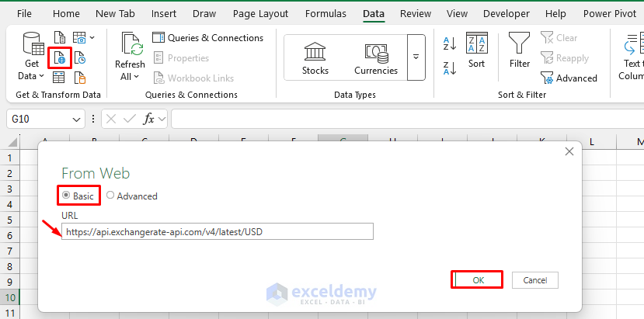
Task: Select row header 10
Action: (10, 297)
